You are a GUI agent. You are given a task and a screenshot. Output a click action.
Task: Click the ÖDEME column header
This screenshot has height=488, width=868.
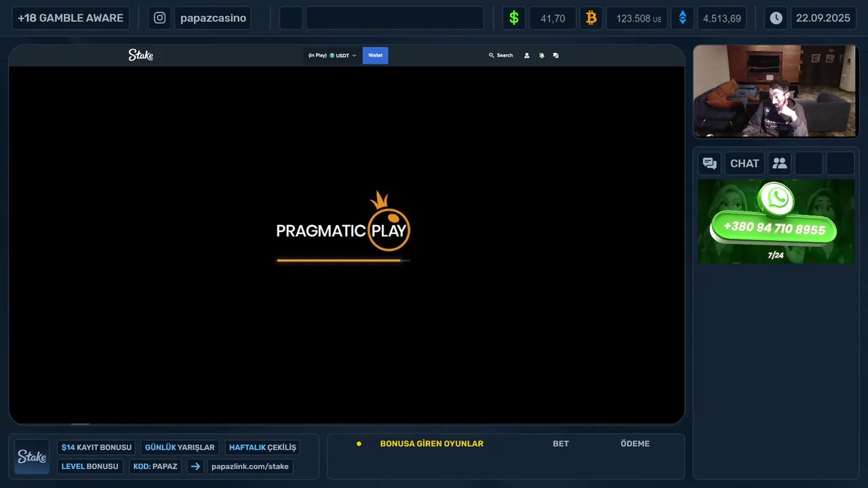[635, 444]
